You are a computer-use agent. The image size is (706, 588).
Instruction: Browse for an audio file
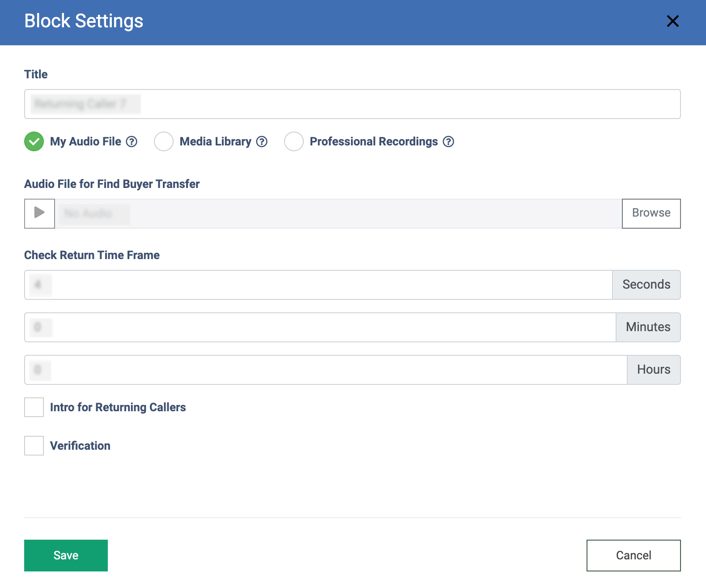pyautogui.click(x=651, y=213)
